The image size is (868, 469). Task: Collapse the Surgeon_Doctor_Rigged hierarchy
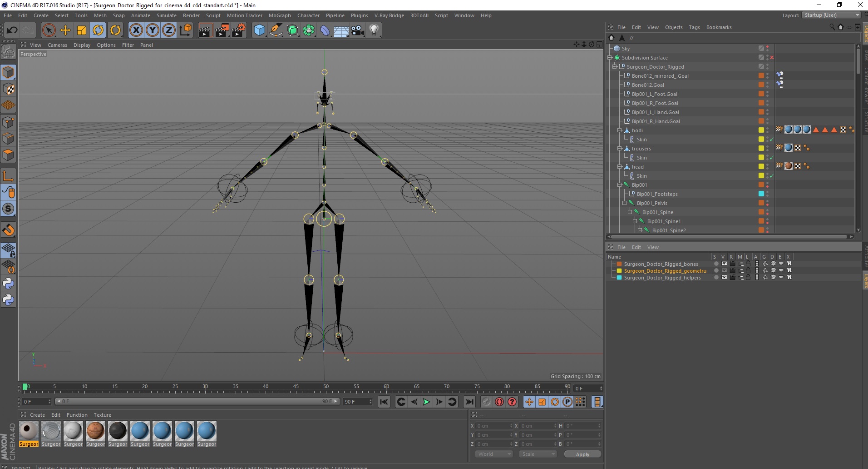click(615, 66)
